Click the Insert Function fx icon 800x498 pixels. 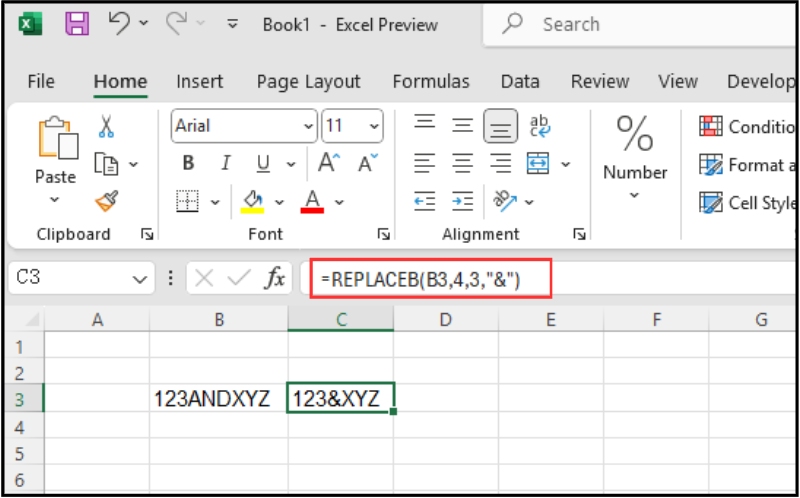275,279
